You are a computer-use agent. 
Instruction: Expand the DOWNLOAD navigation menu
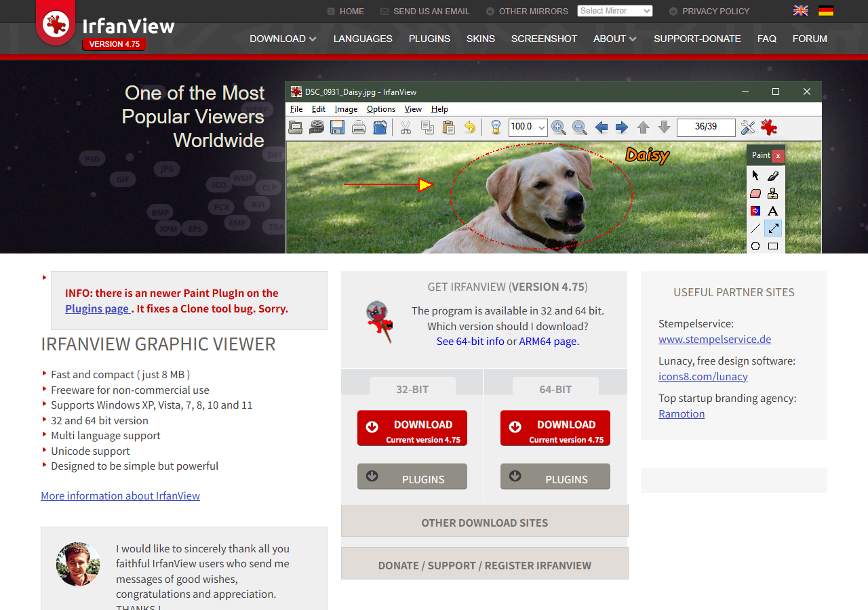[283, 39]
